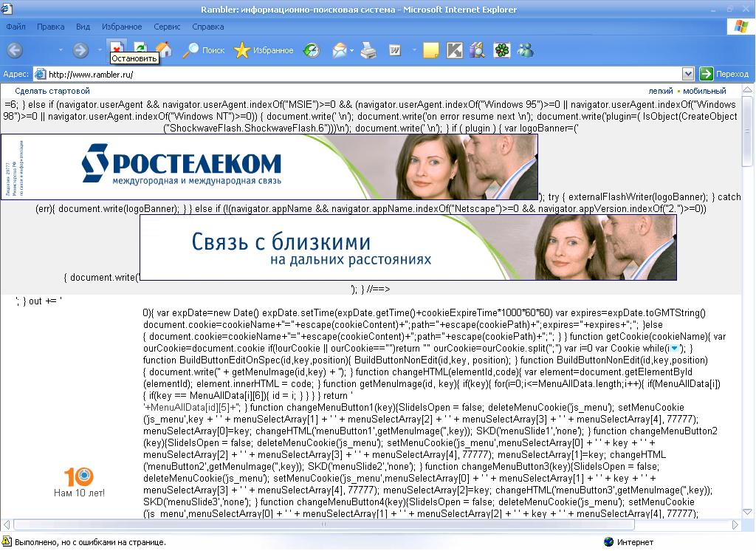Click the Ростелеком logo banner
The height and width of the screenshot is (551, 756).
click(269, 167)
